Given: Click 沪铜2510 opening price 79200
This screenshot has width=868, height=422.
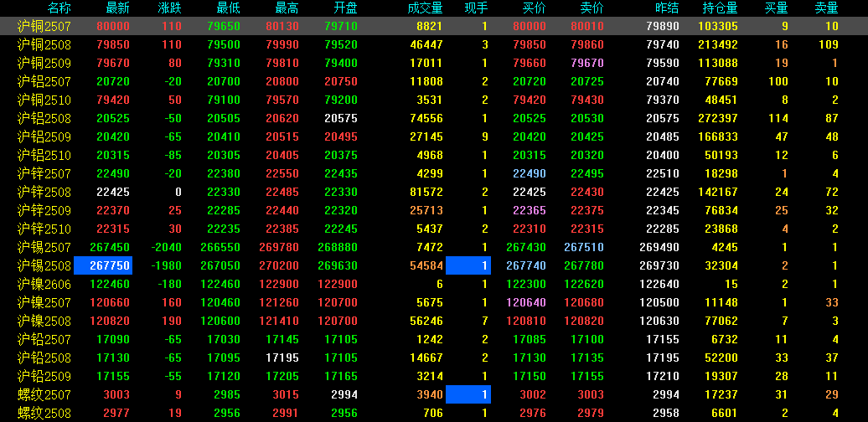Looking at the screenshot, I should pyautogui.click(x=341, y=100).
